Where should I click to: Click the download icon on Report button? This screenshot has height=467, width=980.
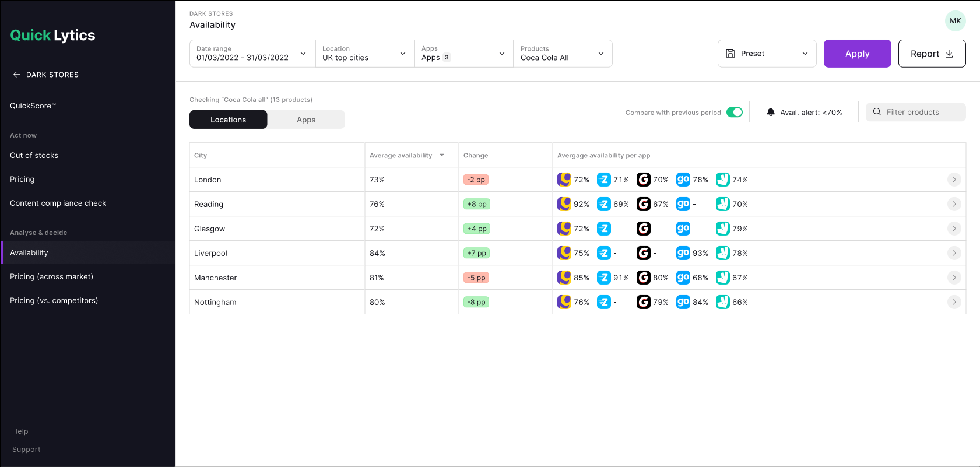coord(949,54)
